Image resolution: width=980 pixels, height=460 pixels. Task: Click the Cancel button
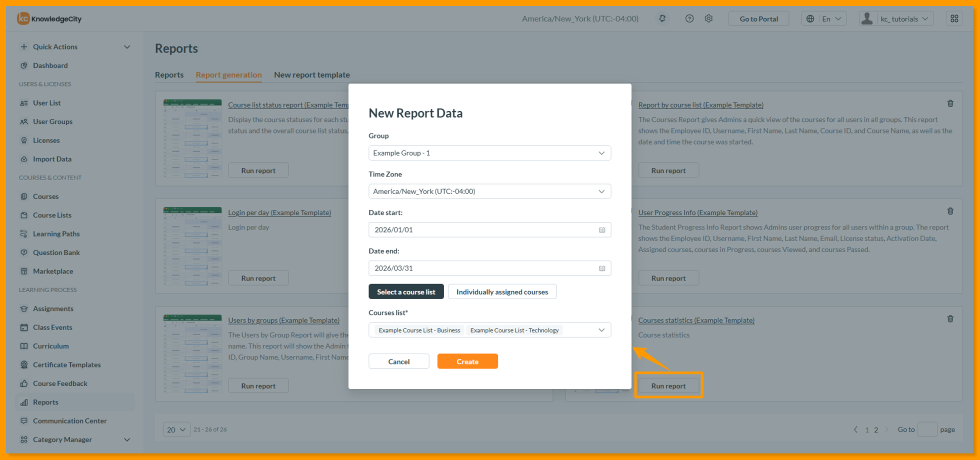coord(399,361)
